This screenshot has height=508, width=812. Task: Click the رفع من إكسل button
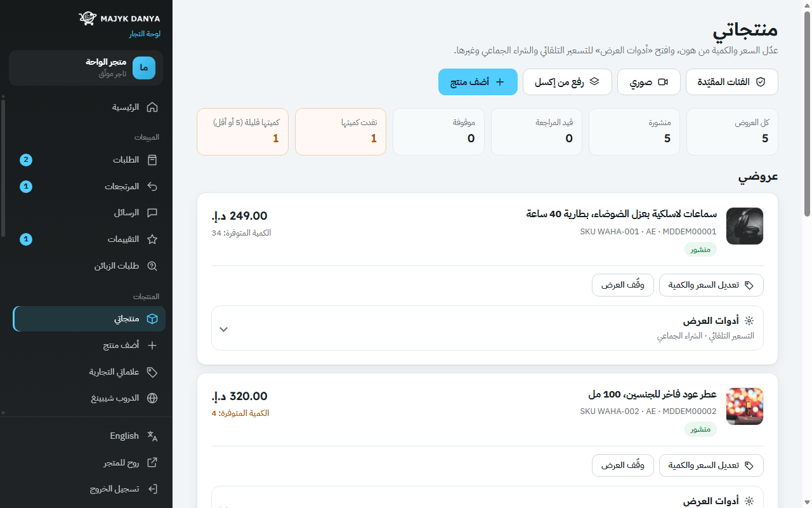tap(567, 82)
